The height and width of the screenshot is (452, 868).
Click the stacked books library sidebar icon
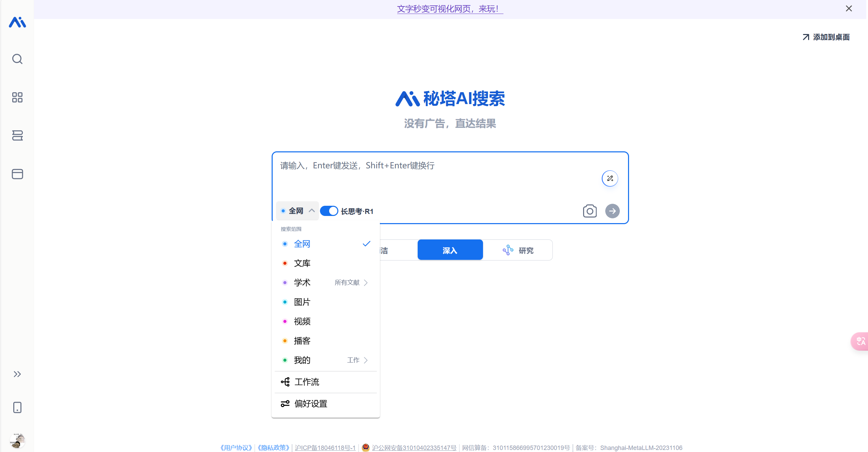tap(17, 135)
